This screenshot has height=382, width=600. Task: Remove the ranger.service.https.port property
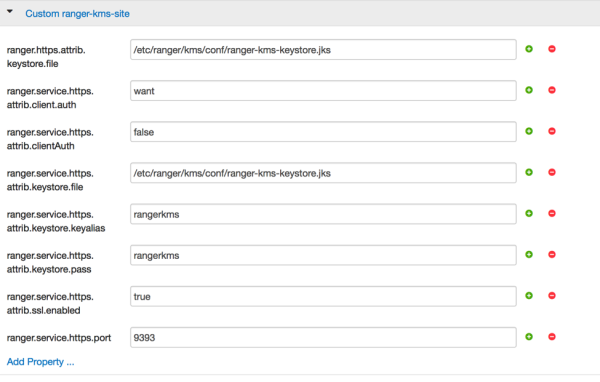point(552,337)
